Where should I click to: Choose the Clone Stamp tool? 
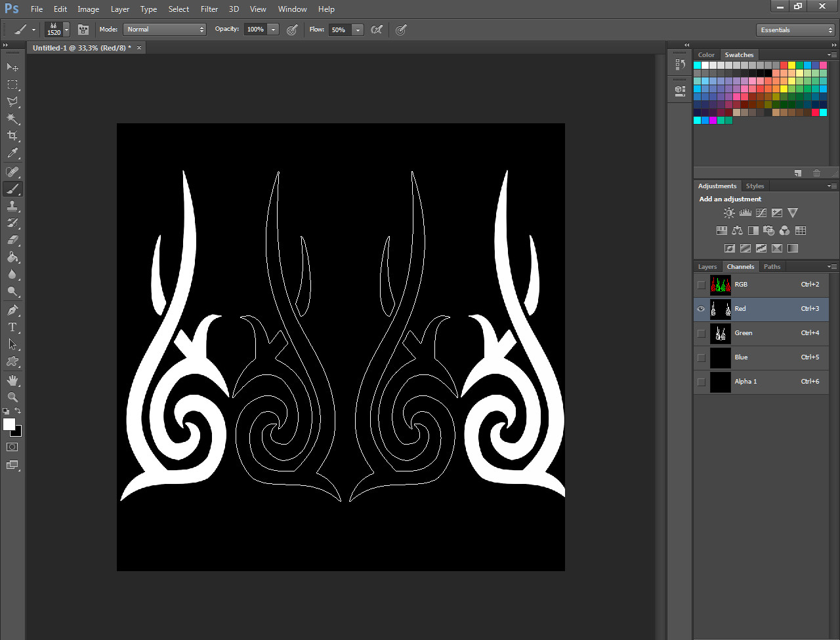pos(12,206)
